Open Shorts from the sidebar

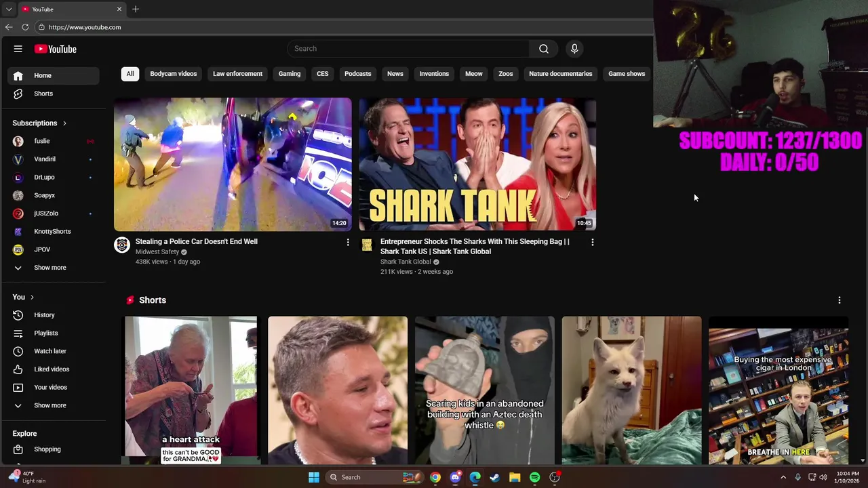(x=54, y=94)
